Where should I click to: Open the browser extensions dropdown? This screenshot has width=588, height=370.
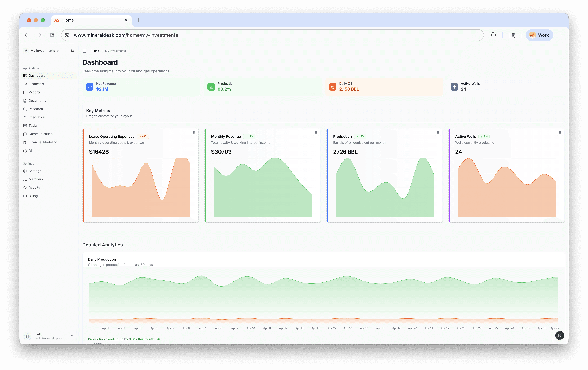tap(493, 35)
